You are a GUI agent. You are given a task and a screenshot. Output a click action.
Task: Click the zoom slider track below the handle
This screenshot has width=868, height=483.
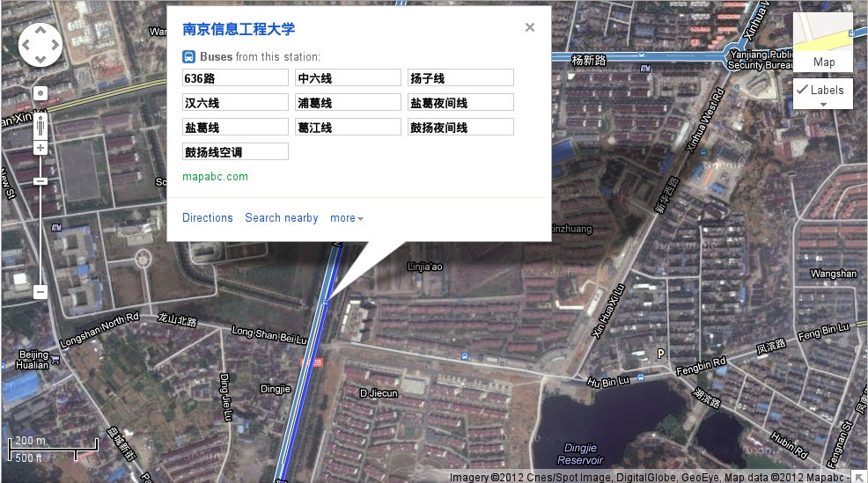[40, 235]
